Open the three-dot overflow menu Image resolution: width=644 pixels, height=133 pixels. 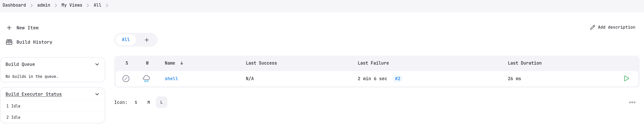coord(632,102)
